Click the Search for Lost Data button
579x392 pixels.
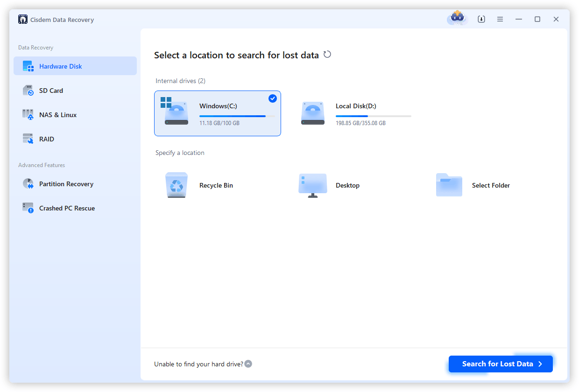point(500,364)
